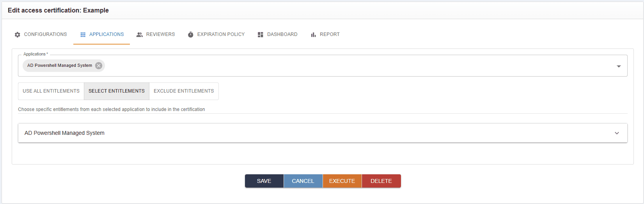Open the Applications dropdown arrow

(619, 66)
